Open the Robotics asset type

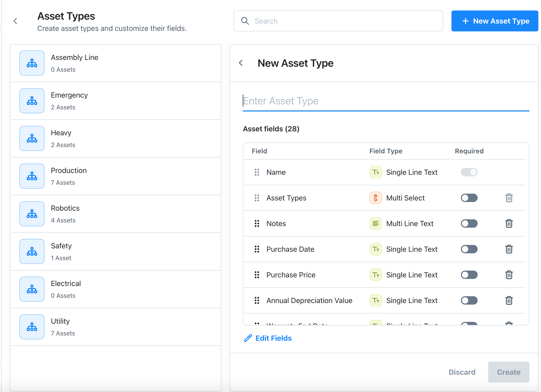[116, 214]
